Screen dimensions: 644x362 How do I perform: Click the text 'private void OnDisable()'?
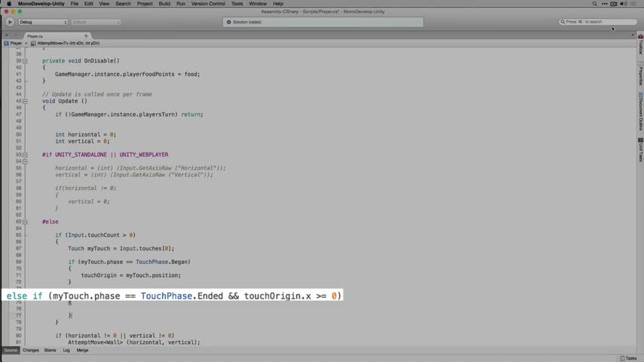pyautogui.click(x=81, y=61)
